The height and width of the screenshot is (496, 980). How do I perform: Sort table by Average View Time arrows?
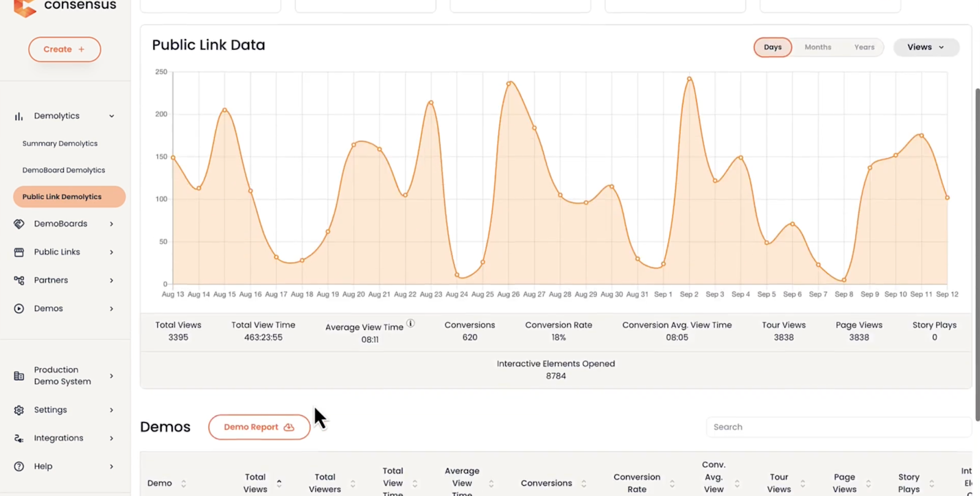pyautogui.click(x=491, y=484)
